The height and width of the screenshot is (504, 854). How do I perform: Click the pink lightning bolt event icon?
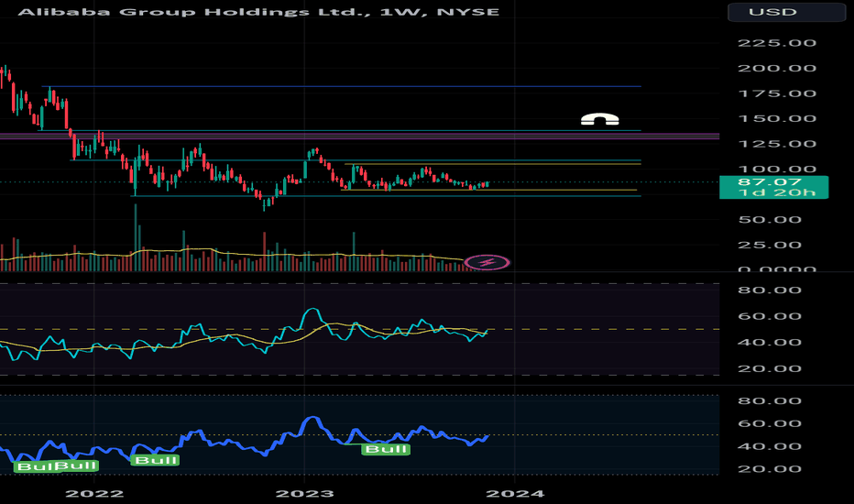(x=487, y=263)
